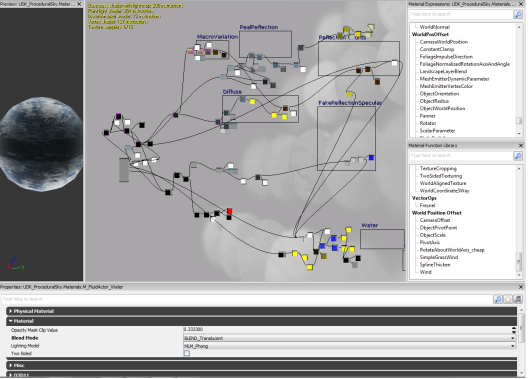
Task: Select MeshEmitterVertexColor expression
Action: pyautogui.click(x=446, y=86)
